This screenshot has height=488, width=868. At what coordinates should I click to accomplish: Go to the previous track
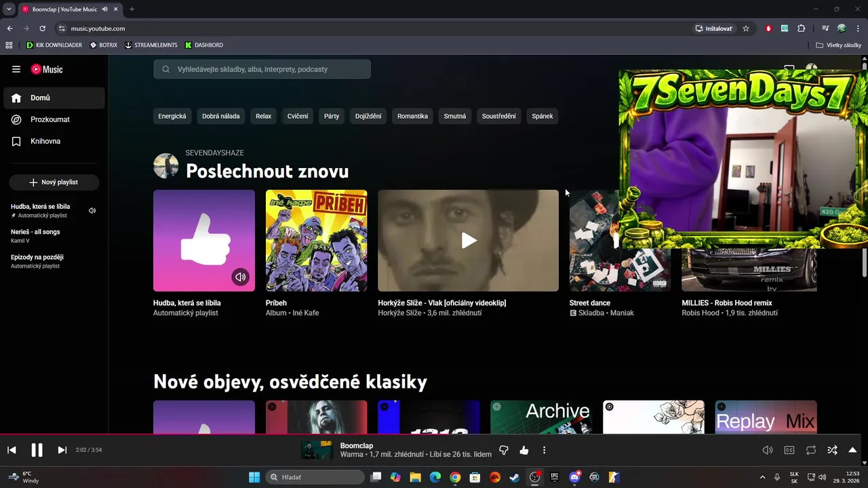[x=12, y=450]
